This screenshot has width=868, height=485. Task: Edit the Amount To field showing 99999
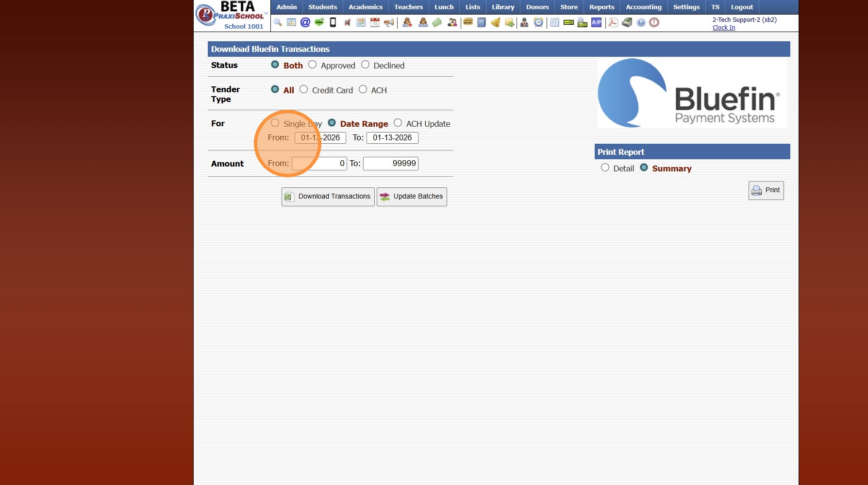tap(391, 163)
